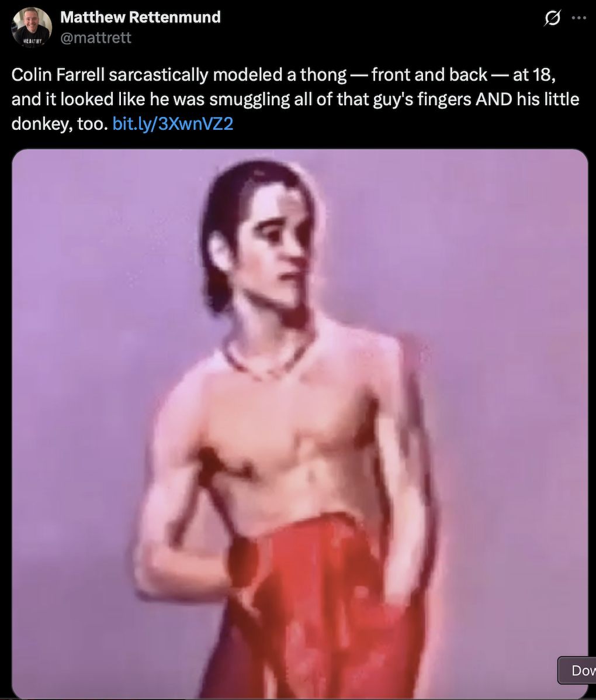Open the three-dot more options menu
The image size is (596, 700).
(x=578, y=18)
